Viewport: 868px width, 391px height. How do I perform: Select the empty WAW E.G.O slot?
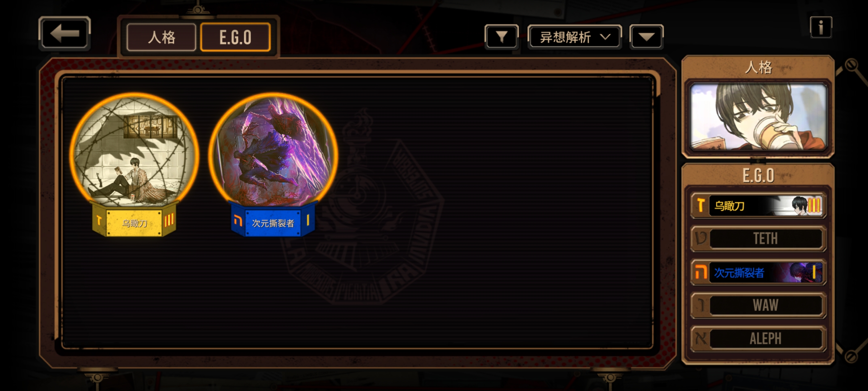point(758,305)
